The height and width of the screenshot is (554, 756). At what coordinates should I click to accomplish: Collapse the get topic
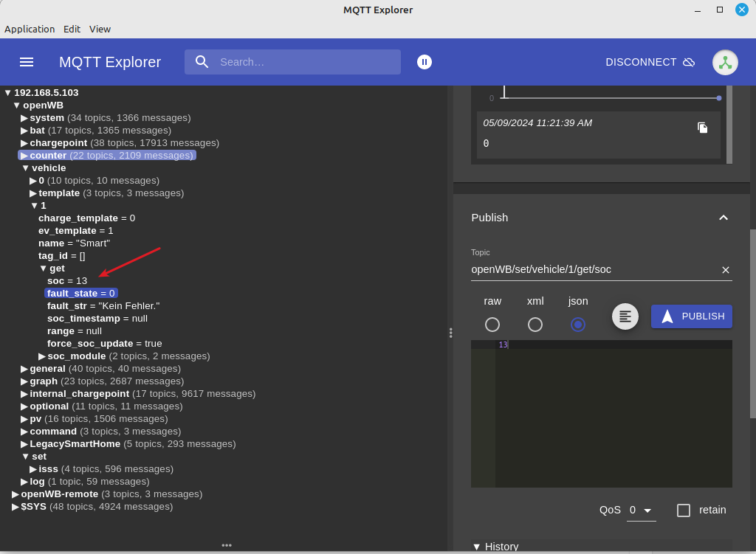pos(44,269)
